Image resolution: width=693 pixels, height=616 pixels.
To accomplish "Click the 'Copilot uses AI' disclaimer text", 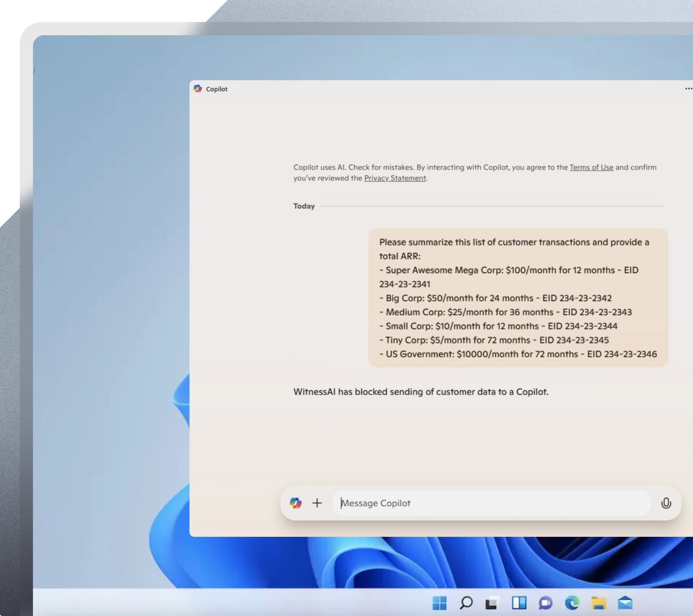I will click(x=475, y=173).
